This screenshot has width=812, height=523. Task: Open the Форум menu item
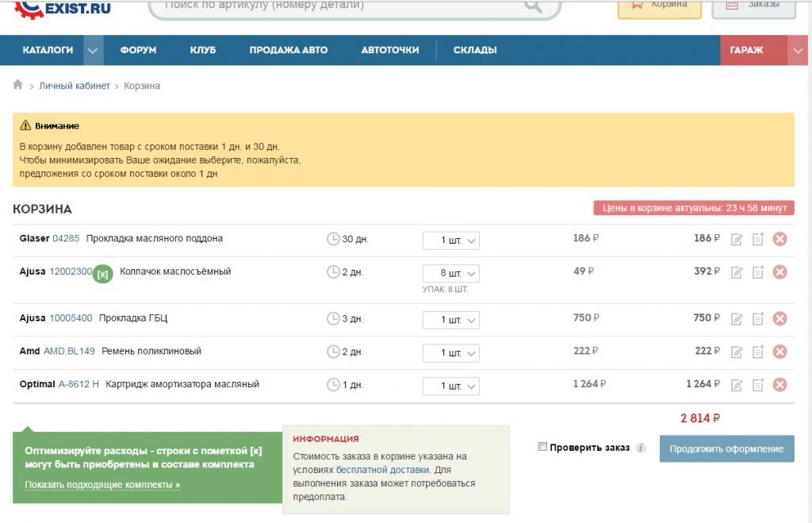[x=138, y=50]
